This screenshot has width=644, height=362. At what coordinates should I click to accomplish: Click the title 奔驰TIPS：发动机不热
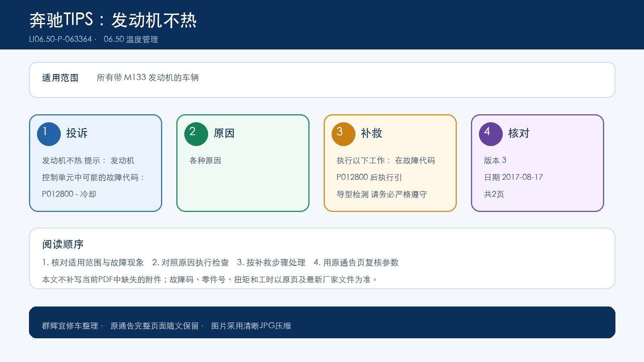pyautogui.click(x=113, y=20)
